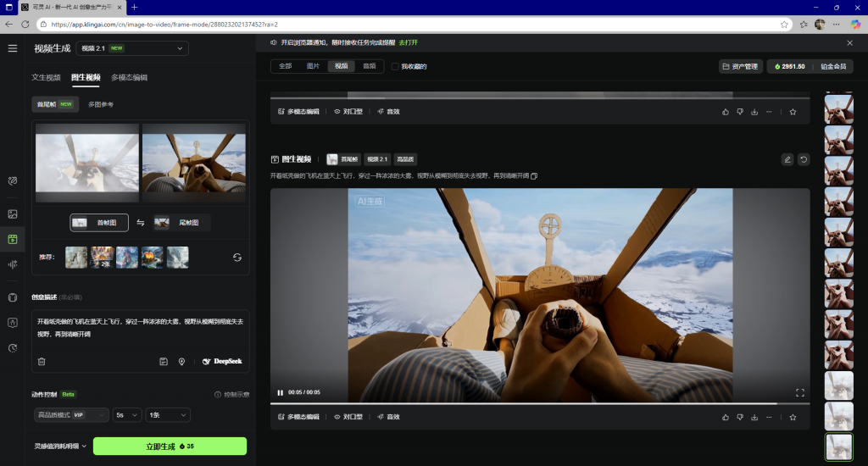Refresh the recommended images list
Viewport: 868px width, 466px height.
237,258
